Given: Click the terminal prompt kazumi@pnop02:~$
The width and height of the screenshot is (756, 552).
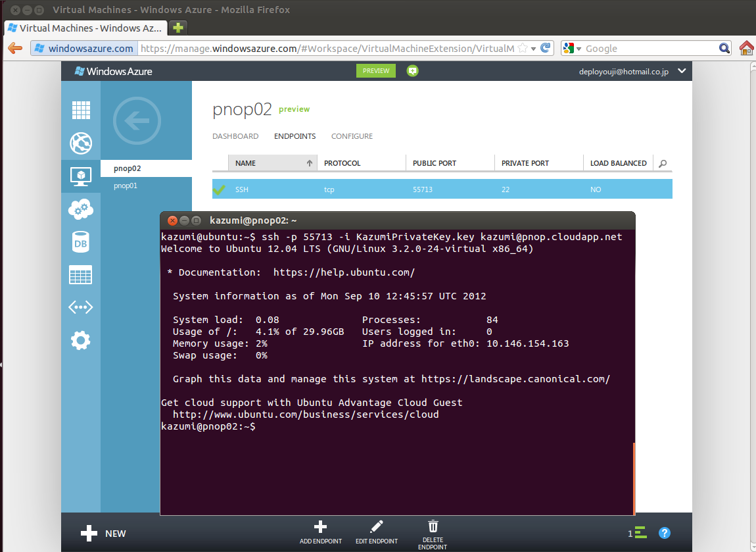Looking at the screenshot, I should point(208,426).
